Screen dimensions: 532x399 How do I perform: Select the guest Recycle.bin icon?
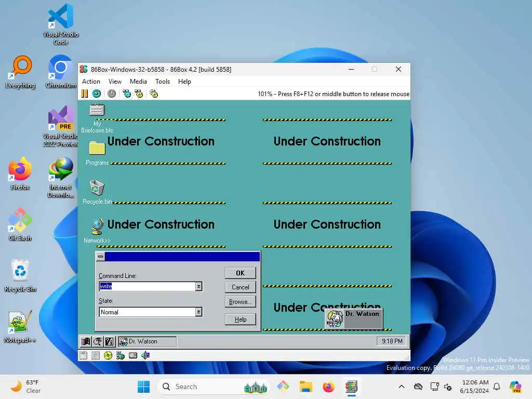(x=97, y=188)
